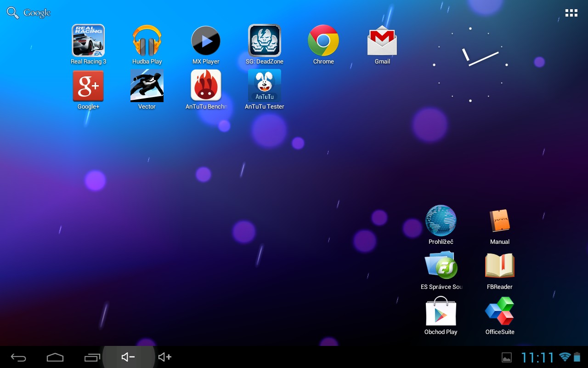
Task: Open the recent apps button
Action: pos(92,357)
